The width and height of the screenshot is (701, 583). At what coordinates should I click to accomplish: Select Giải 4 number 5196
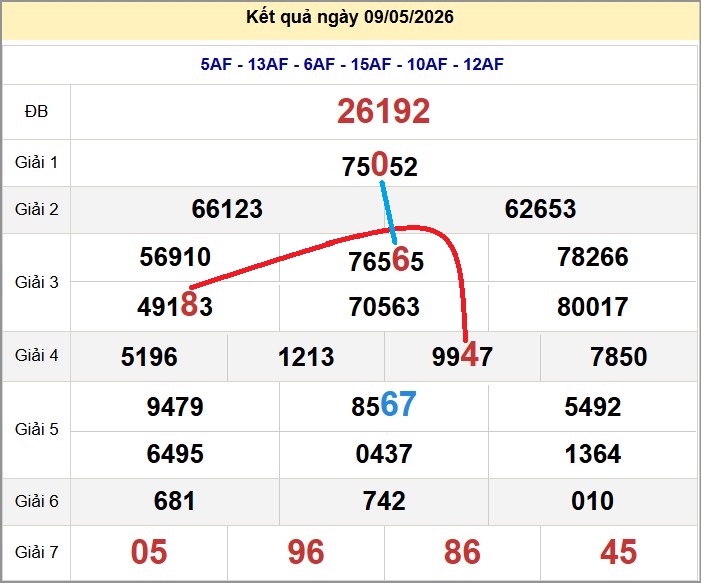149,357
